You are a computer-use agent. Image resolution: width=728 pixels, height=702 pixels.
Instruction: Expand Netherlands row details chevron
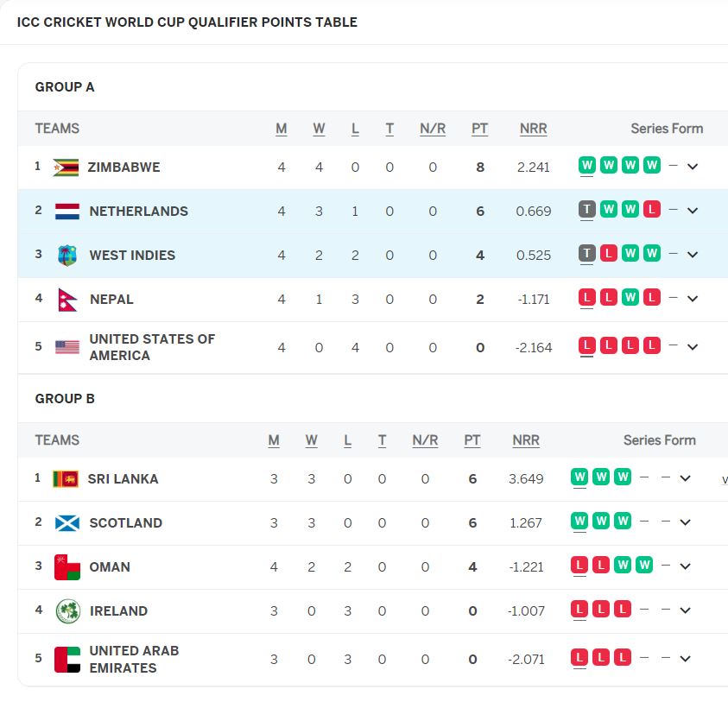[693, 211]
